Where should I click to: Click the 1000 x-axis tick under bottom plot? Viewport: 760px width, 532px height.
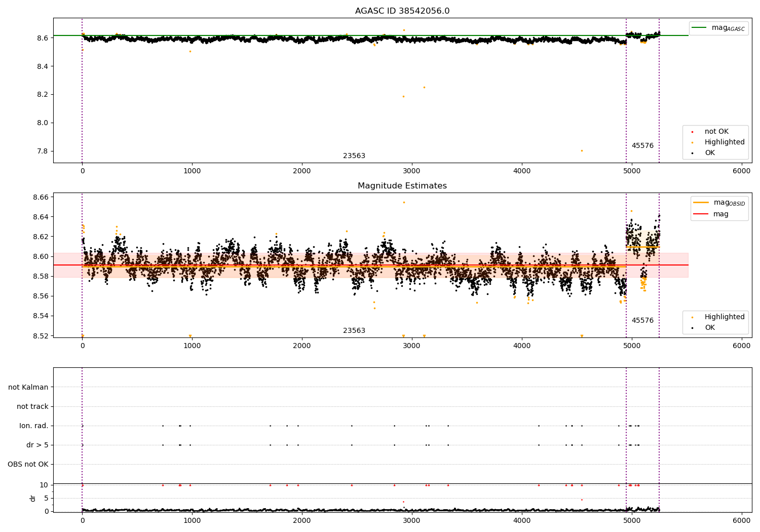192,521
